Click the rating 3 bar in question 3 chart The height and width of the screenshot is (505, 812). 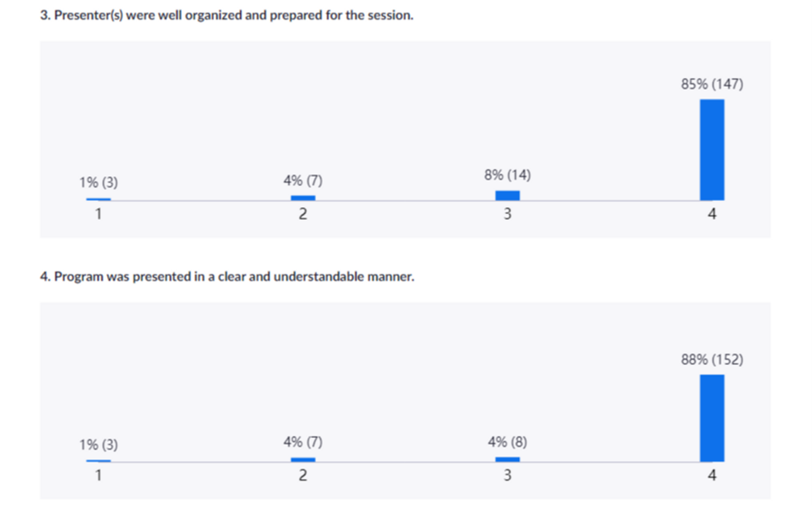[x=507, y=195]
